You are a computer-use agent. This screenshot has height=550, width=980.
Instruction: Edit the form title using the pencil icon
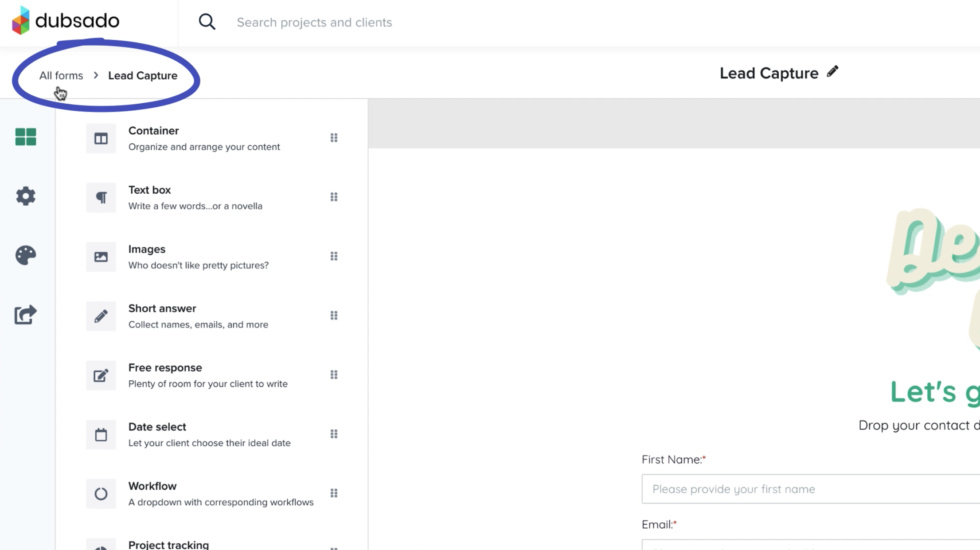point(832,71)
